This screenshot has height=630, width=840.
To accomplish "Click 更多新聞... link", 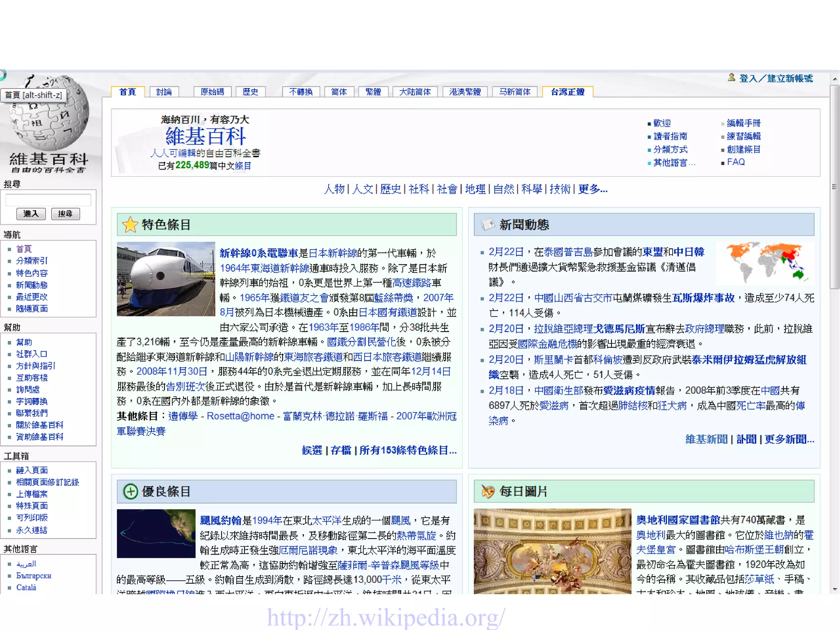I will (790, 439).
